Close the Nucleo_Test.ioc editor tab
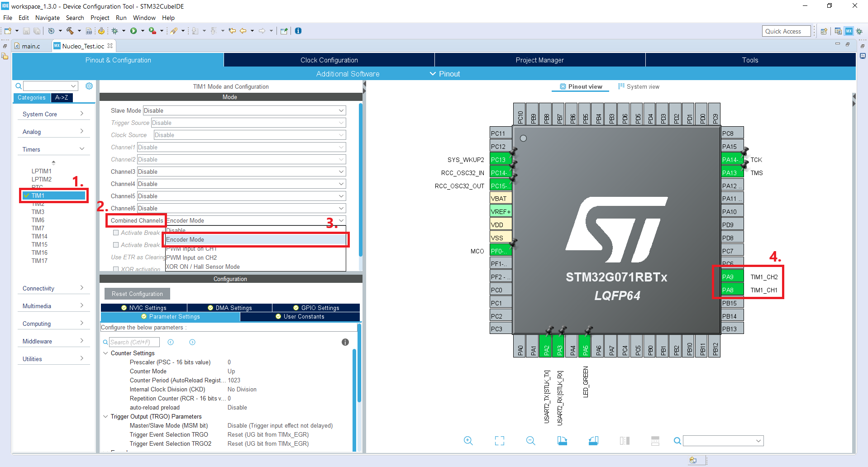Screen dimensions: 868x467 [110, 46]
